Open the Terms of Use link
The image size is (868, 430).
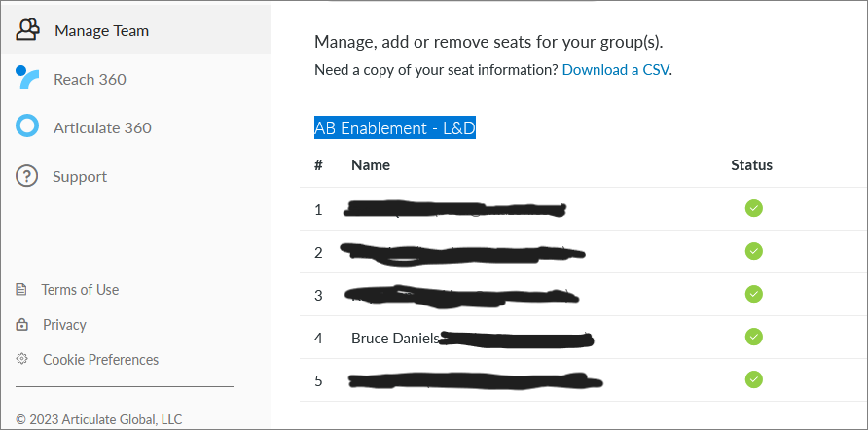[80, 290]
